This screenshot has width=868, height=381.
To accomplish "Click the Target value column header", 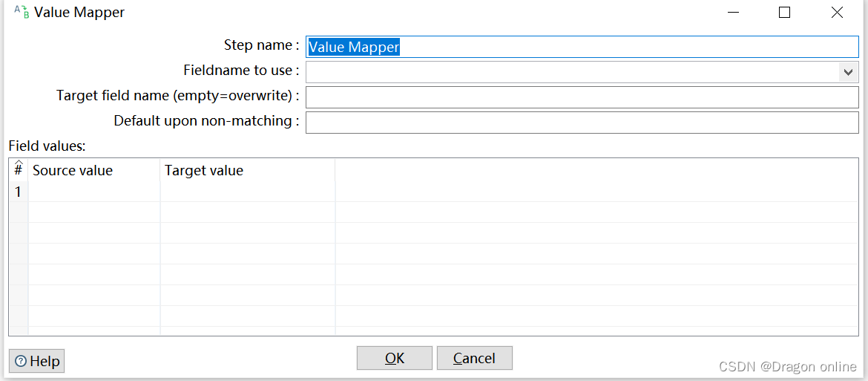I will click(x=248, y=170).
